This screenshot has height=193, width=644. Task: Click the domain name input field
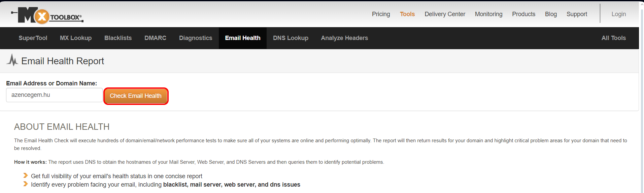point(54,95)
